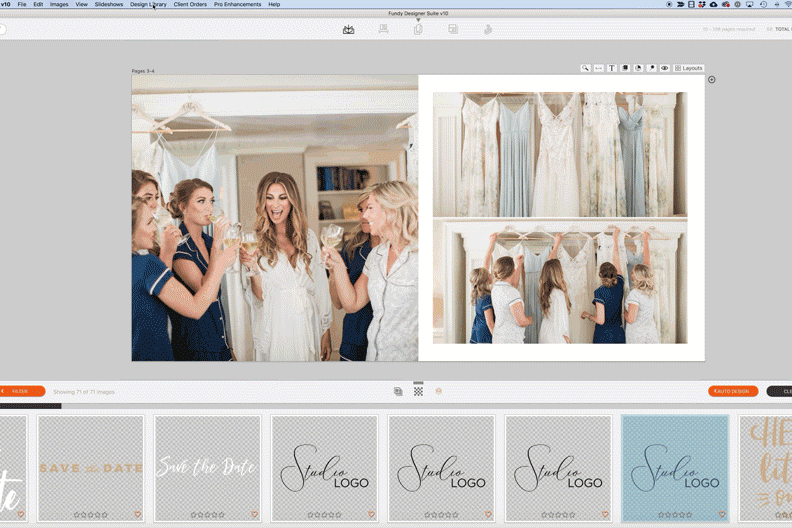Select the pin tool above spread
The height and width of the screenshot is (528, 792).
tap(652, 68)
